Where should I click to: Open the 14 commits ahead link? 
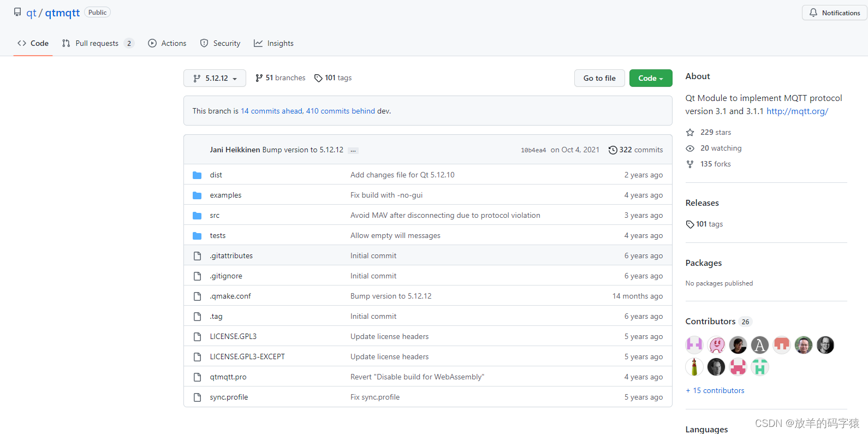pos(271,111)
